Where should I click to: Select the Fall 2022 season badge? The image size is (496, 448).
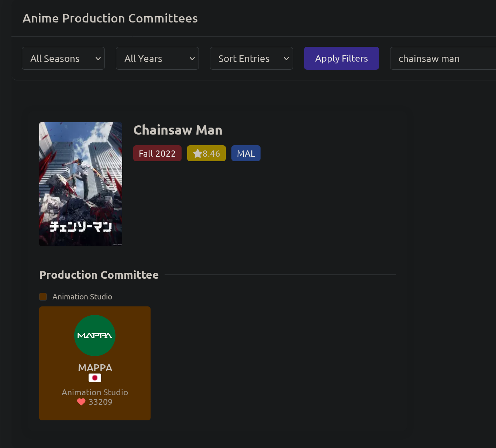157,153
